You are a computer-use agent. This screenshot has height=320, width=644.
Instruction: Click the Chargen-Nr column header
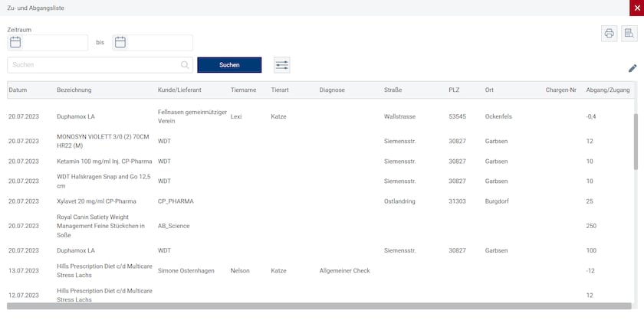(561, 90)
